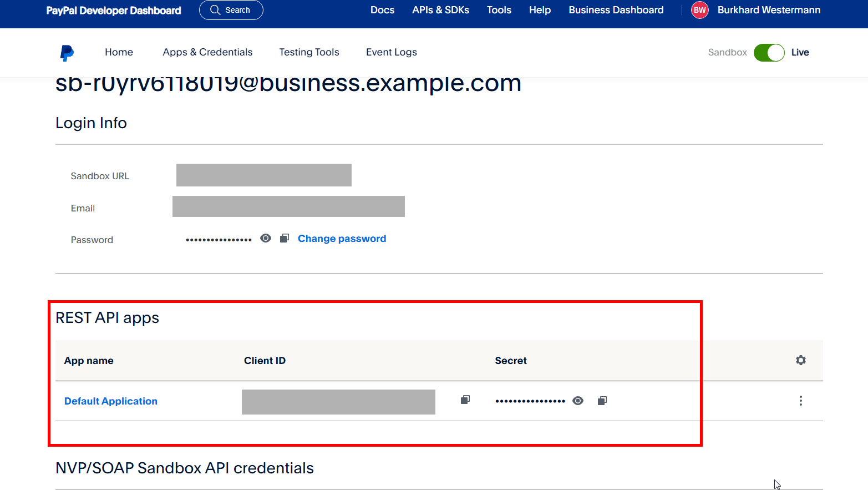
Task: Click the Sandbox URL label
Action: [100, 176]
